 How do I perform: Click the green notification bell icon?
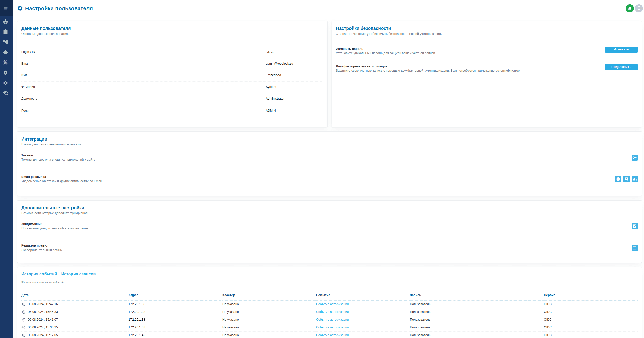[x=630, y=8]
